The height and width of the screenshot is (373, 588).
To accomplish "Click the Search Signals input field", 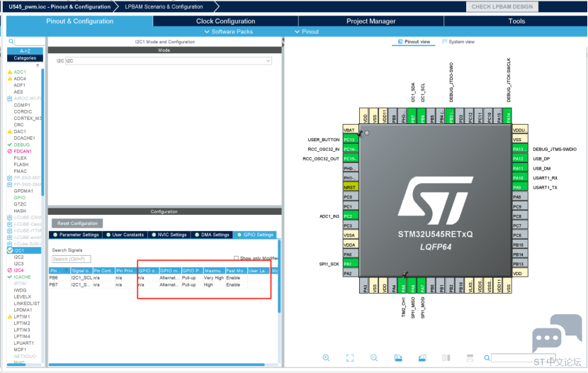I will (72, 259).
